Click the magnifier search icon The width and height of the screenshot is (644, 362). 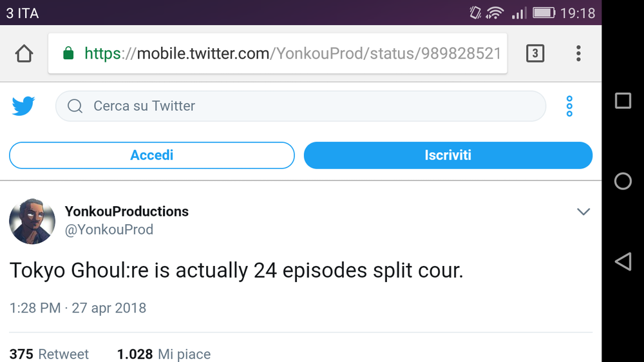[x=75, y=106]
